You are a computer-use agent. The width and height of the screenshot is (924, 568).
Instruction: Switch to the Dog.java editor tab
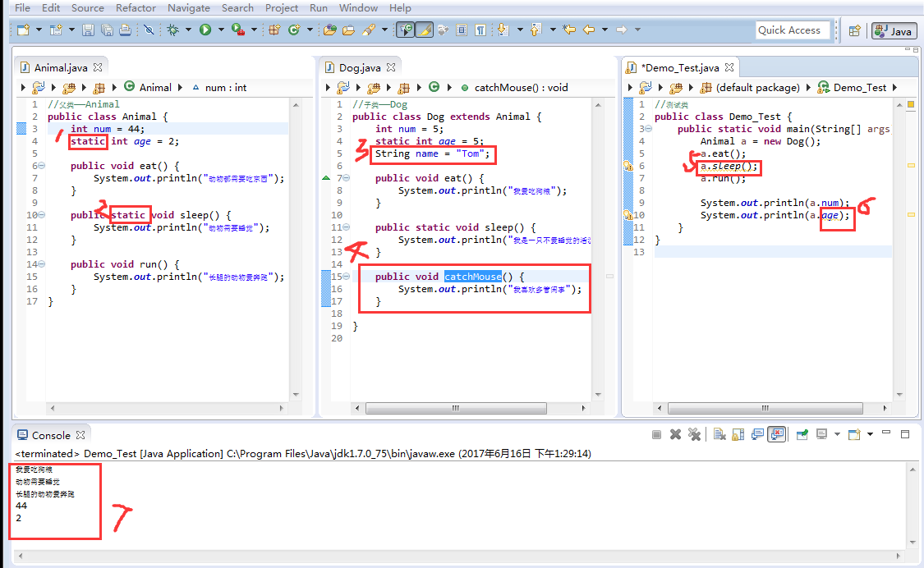point(360,68)
